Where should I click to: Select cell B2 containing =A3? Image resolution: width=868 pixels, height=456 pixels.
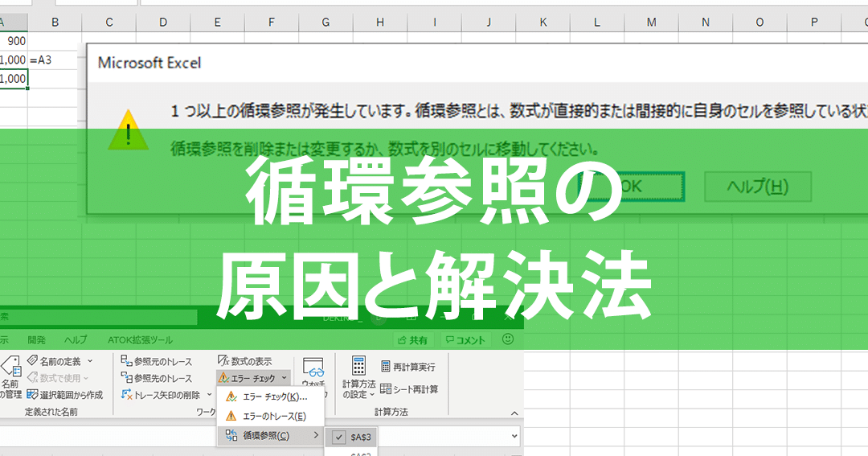55,60
